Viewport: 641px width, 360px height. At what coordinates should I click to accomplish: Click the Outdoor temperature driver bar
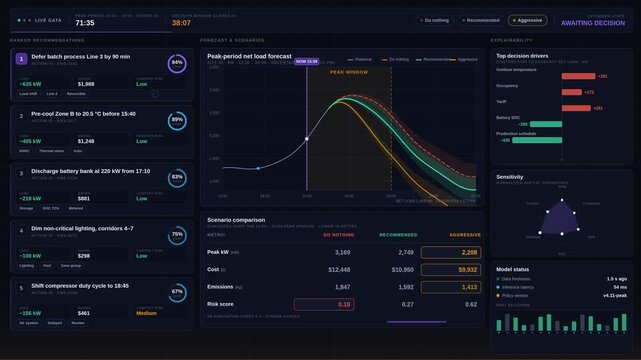[x=578, y=76]
